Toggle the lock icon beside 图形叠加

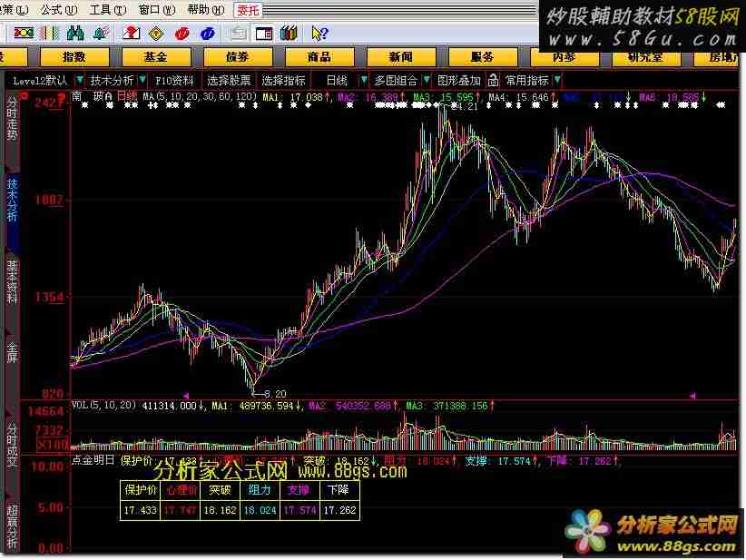coord(490,80)
